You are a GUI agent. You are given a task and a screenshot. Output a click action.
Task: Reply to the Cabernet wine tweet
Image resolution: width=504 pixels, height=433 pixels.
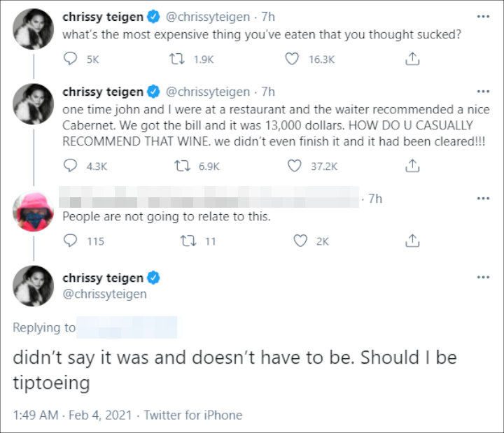click(70, 166)
